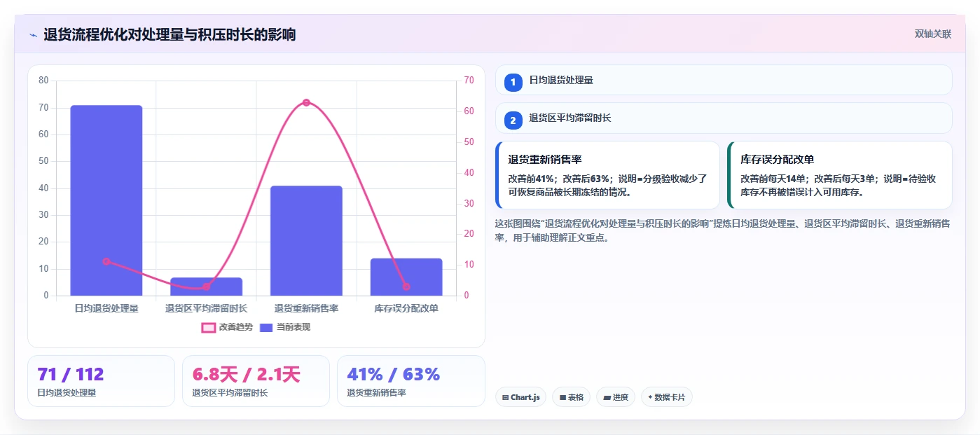Image resolution: width=980 pixels, height=435 pixels.
Task: Click the summary paragraph beginning 这张图围绕
Action: [x=722, y=230]
